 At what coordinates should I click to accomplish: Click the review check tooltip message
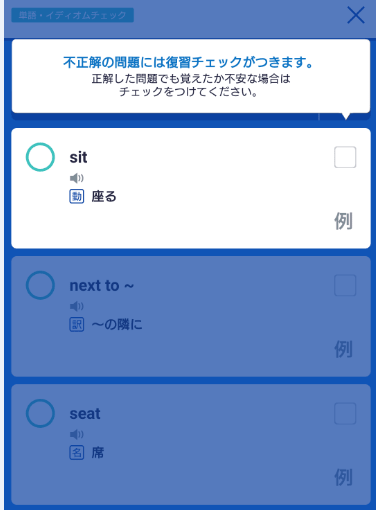point(191,76)
